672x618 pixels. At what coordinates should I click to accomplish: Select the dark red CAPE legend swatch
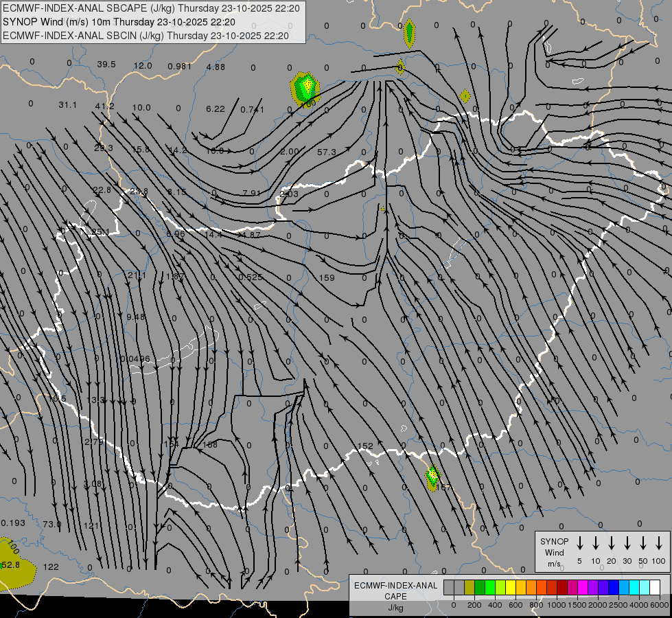(562, 587)
